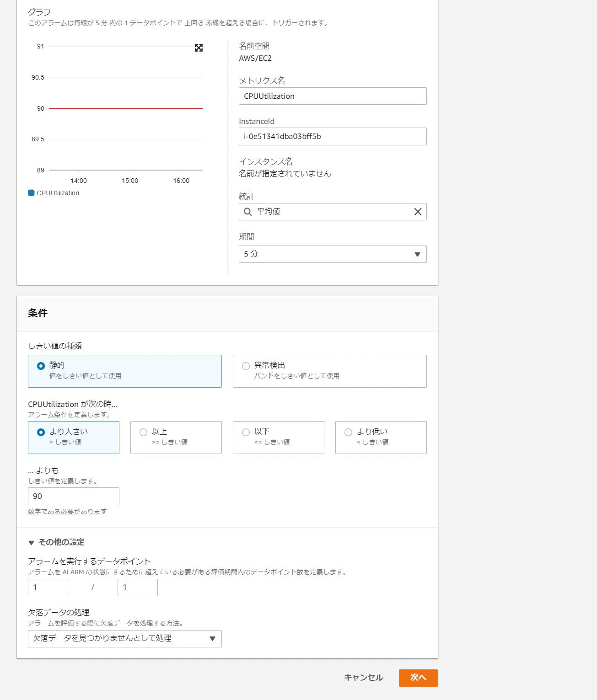
Task: Click the second datapoints field after slash
Action: pyautogui.click(x=138, y=588)
